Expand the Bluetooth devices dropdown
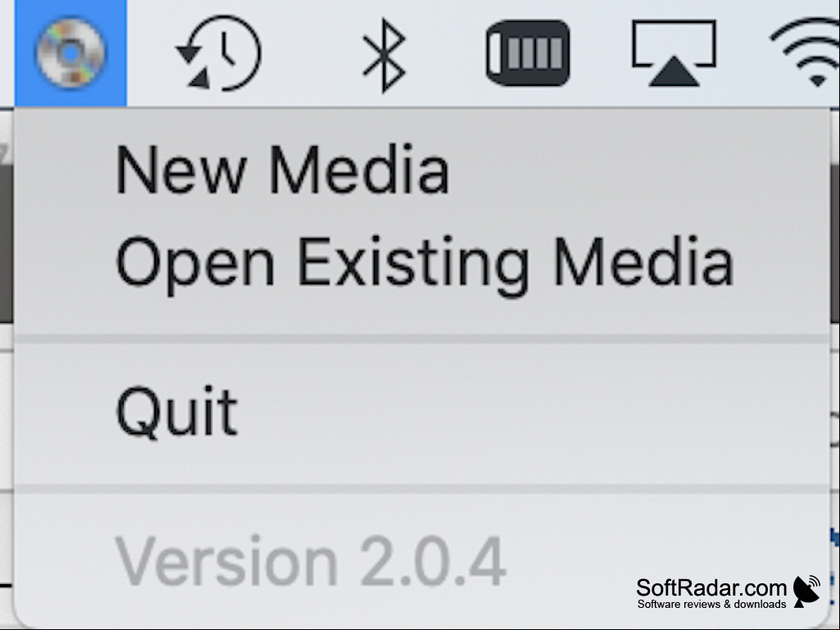Viewport: 840px width, 630px height. pyautogui.click(x=384, y=55)
